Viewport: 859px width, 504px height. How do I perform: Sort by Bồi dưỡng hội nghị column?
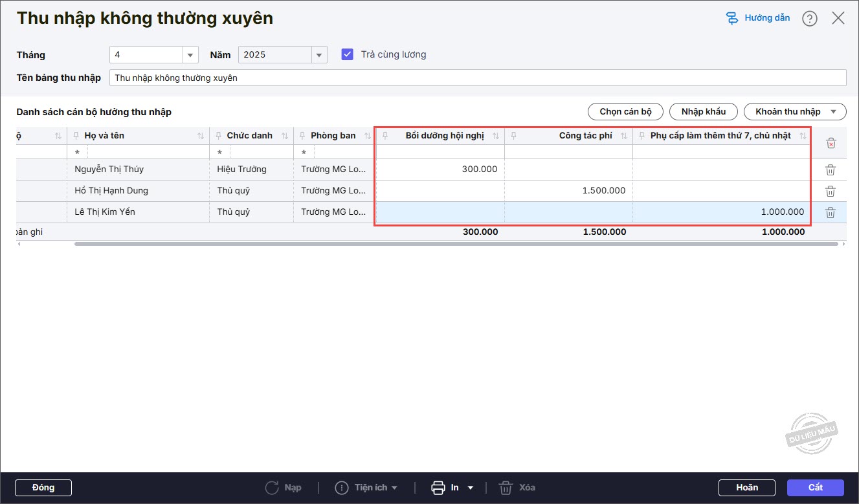tap(496, 136)
